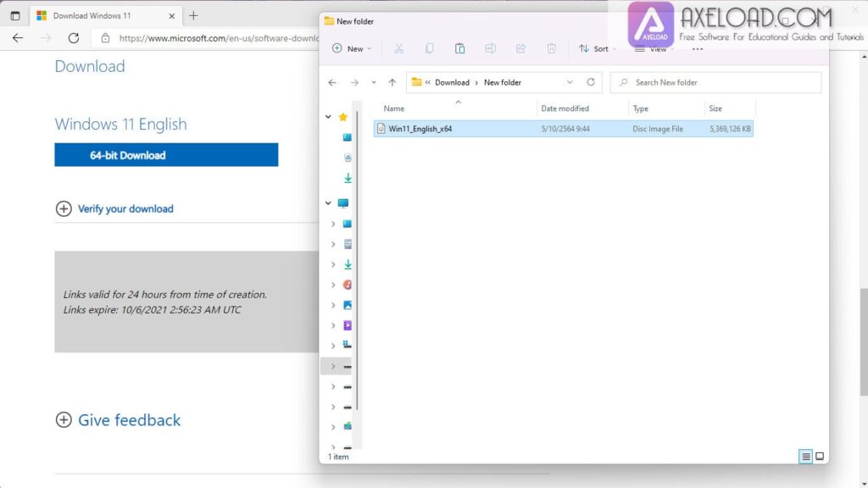
Task: Click New folder in the breadcrumb path
Action: pos(502,82)
